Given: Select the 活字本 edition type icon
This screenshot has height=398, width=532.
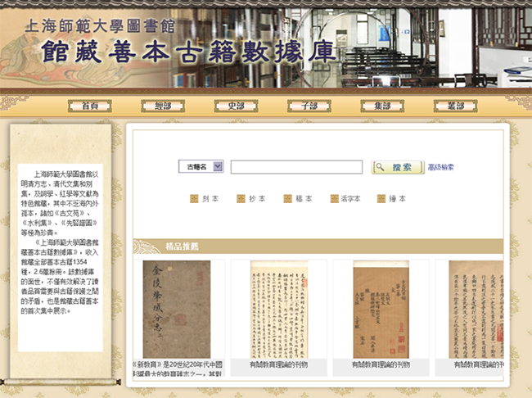Looking at the screenshot, I should coord(335,199).
